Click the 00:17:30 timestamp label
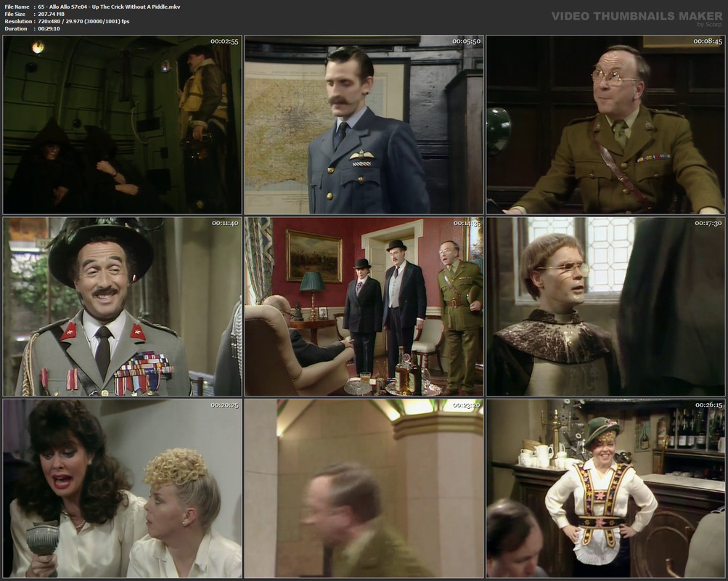The height and width of the screenshot is (581, 728). click(708, 223)
